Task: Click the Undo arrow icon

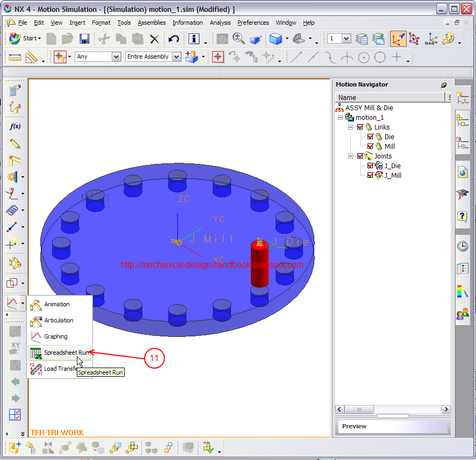Action: coord(174,39)
